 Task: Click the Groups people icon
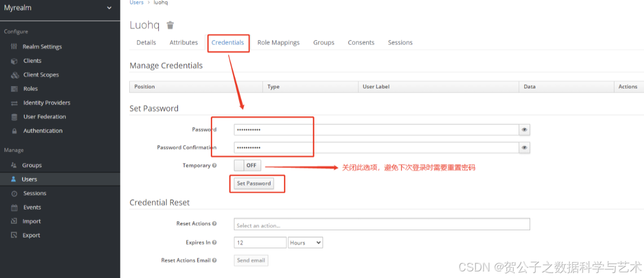tap(14, 165)
